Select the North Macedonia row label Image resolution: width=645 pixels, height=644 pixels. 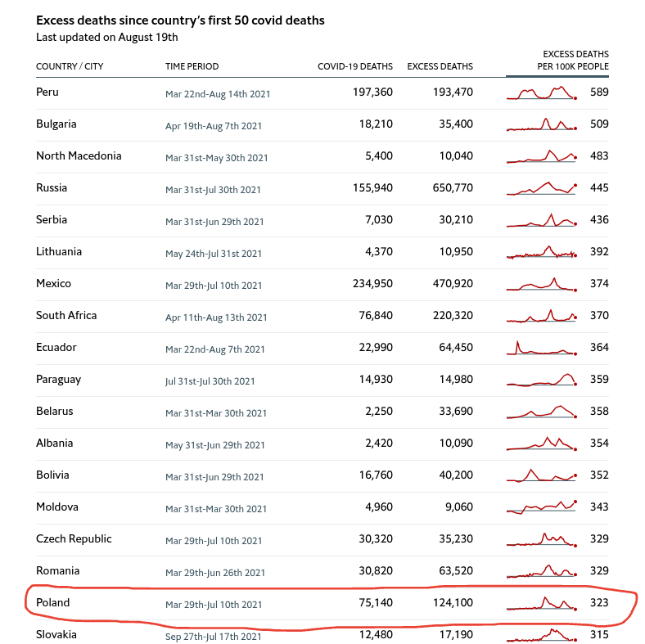79,156
